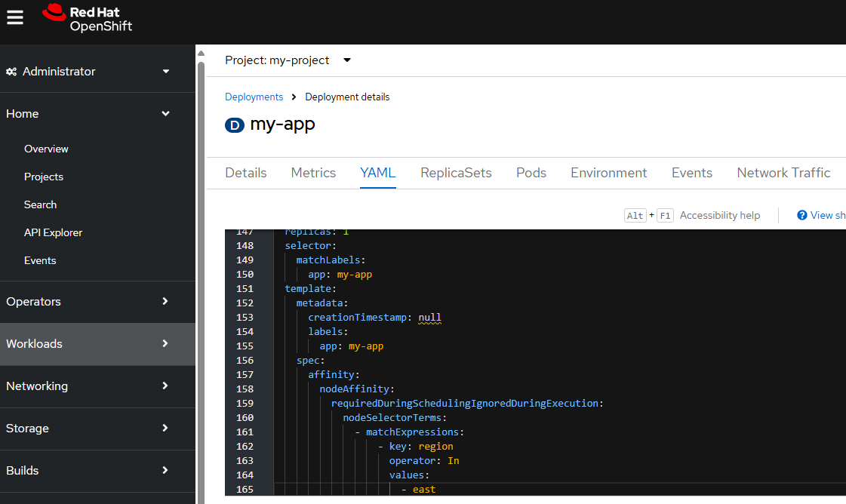Click the 'matchLabels:' key in YAML
This screenshot has height=504, width=846.
pos(331,260)
